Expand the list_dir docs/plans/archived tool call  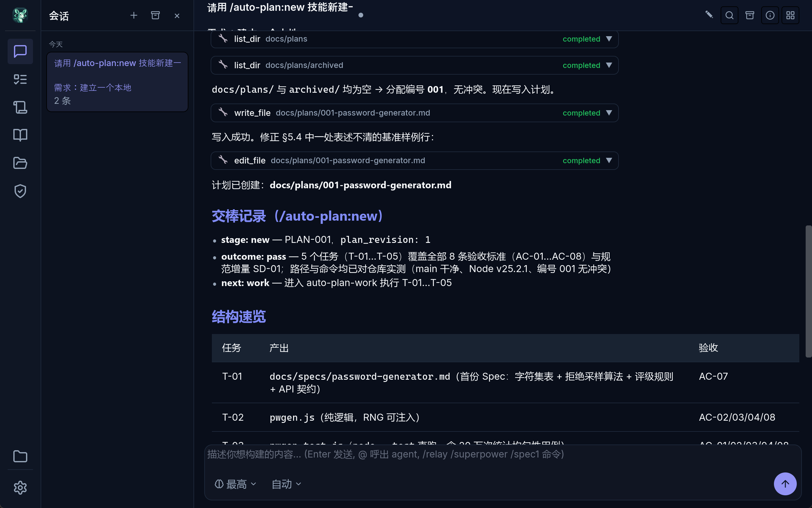[609, 65]
